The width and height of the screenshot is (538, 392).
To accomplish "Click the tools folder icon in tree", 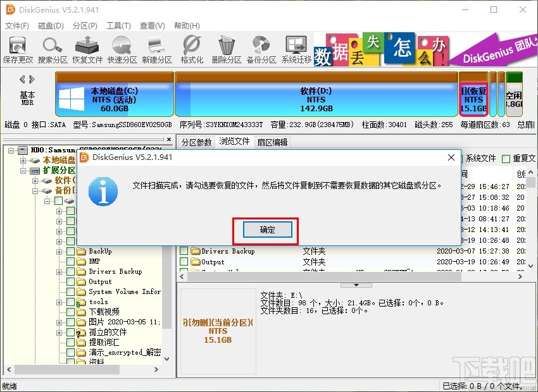I will [x=81, y=302].
